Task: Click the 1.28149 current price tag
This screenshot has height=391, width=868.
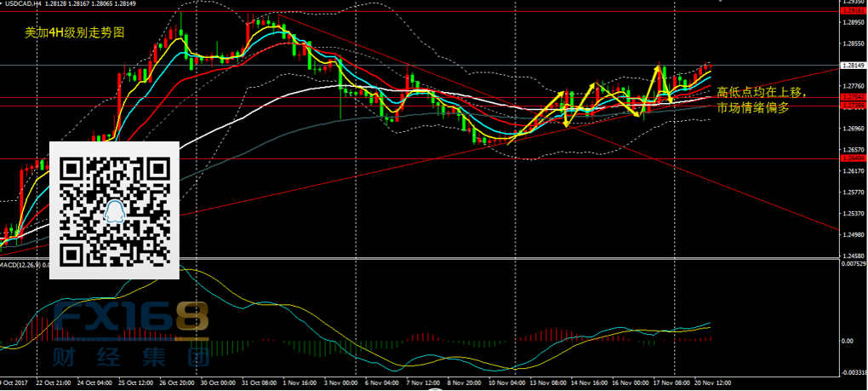Action: pos(853,65)
